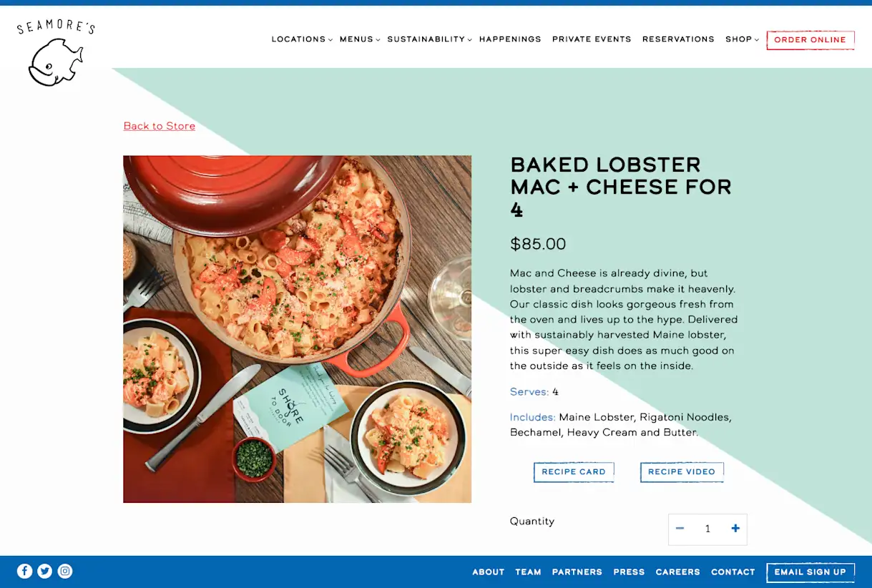
Task: Click the Order Online button
Action: click(810, 40)
